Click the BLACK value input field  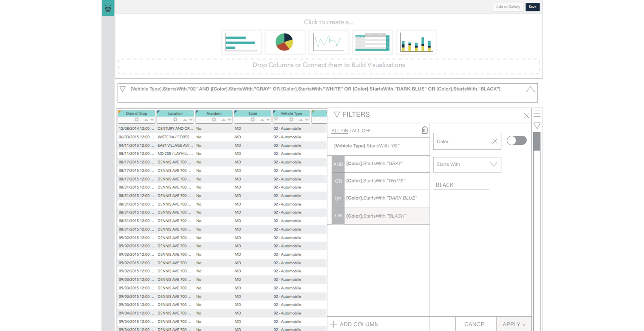(x=461, y=185)
